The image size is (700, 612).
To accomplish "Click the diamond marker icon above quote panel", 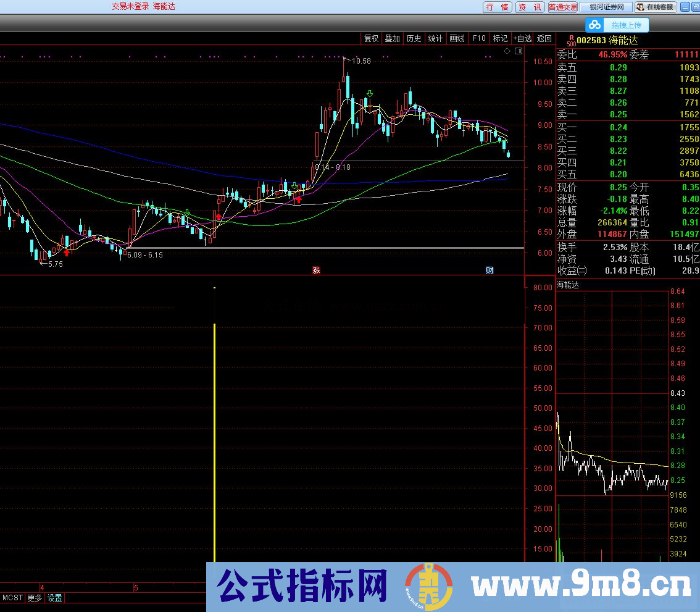I will pyautogui.click(x=506, y=51).
